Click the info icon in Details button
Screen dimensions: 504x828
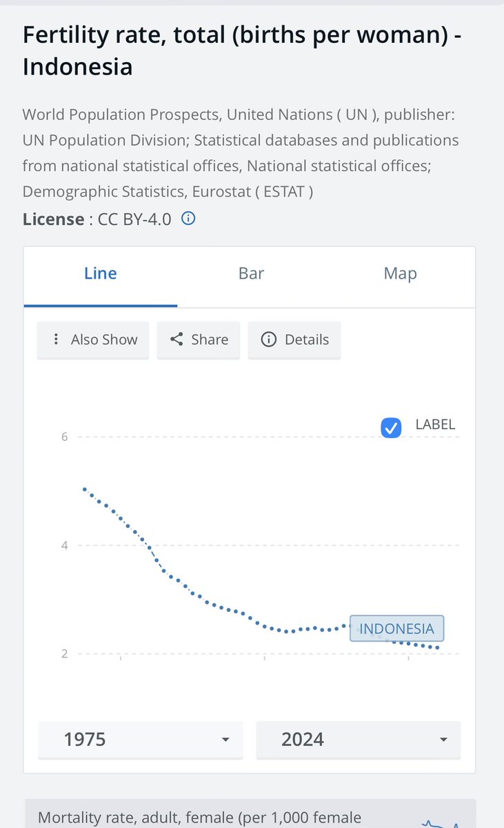click(269, 339)
